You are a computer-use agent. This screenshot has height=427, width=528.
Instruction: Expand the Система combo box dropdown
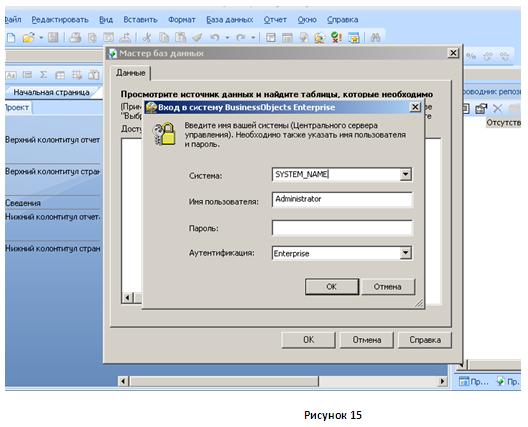tap(405, 174)
